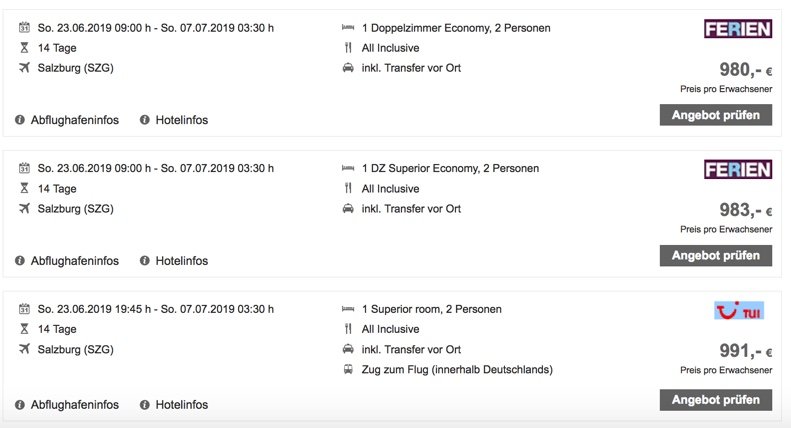Image resolution: width=791 pixels, height=428 pixels.
Task: Click info icon beside second offer's Hotelinfos
Action: [x=145, y=261]
